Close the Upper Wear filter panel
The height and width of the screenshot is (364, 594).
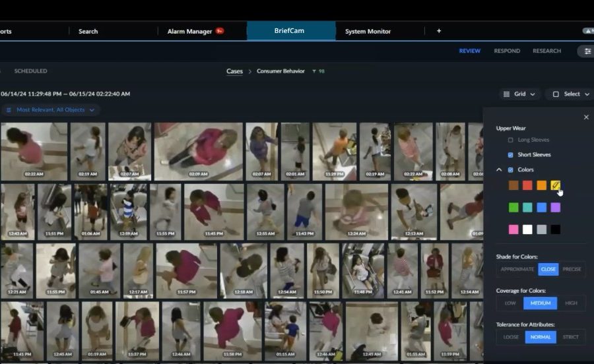pos(586,117)
